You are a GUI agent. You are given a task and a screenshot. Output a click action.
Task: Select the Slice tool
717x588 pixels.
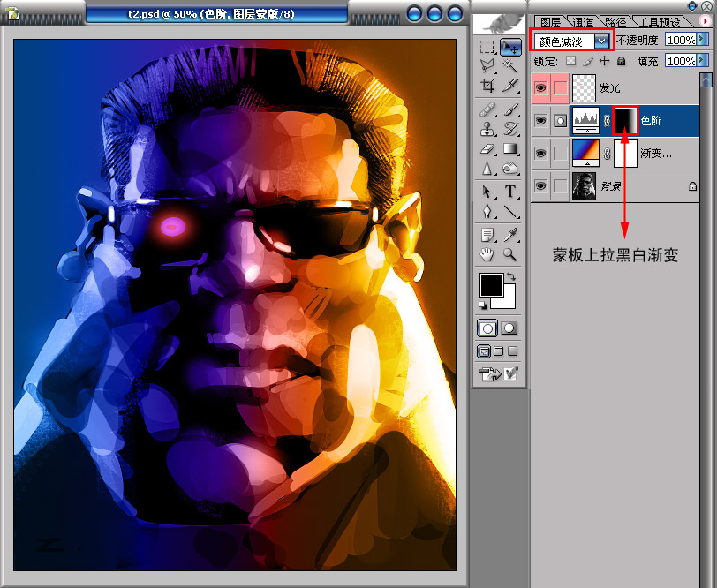(x=510, y=86)
